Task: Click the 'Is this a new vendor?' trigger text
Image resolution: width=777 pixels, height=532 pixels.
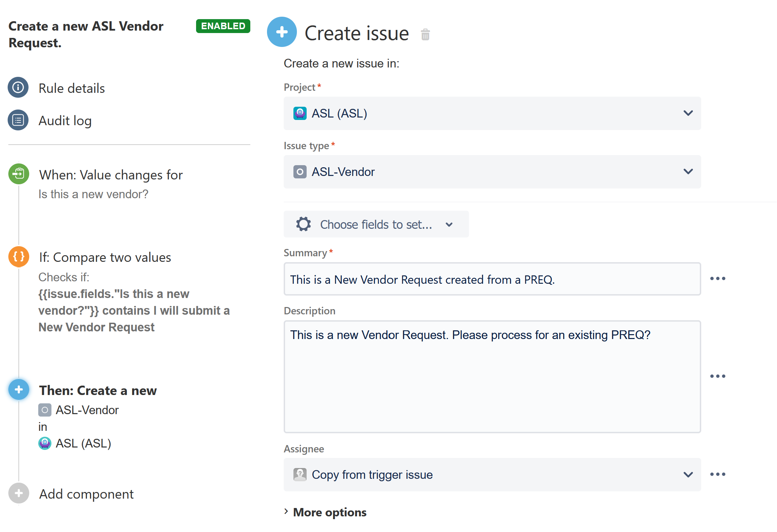Action: [x=93, y=194]
